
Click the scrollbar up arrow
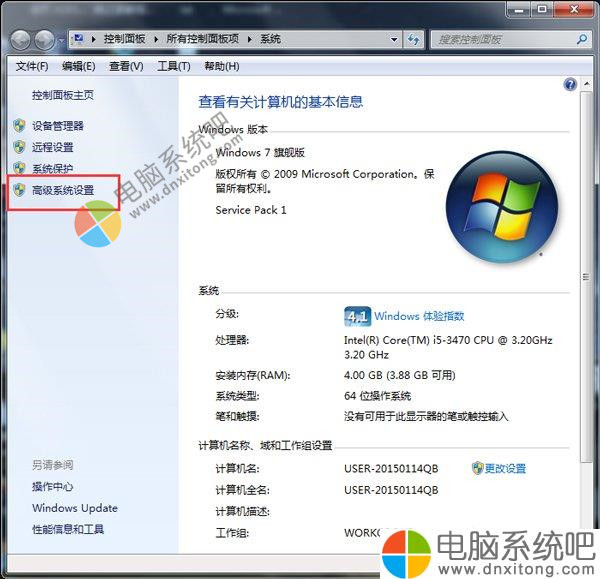587,83
